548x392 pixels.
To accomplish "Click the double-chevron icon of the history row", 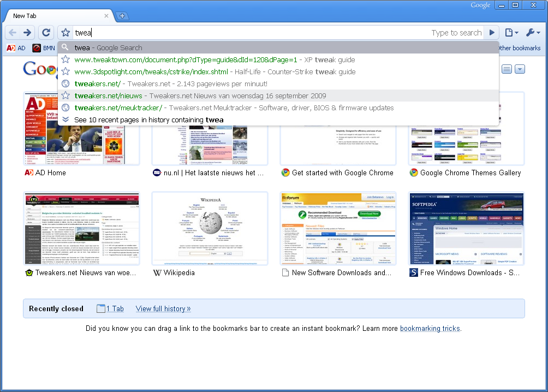I will [x=65, y=120].
